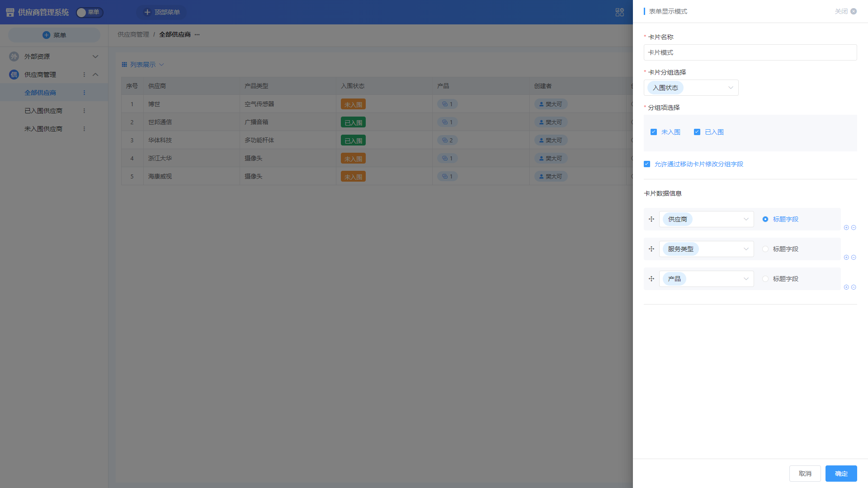Click drag handle of 产品 field row
Screen dimensions: 868x488
651,279
